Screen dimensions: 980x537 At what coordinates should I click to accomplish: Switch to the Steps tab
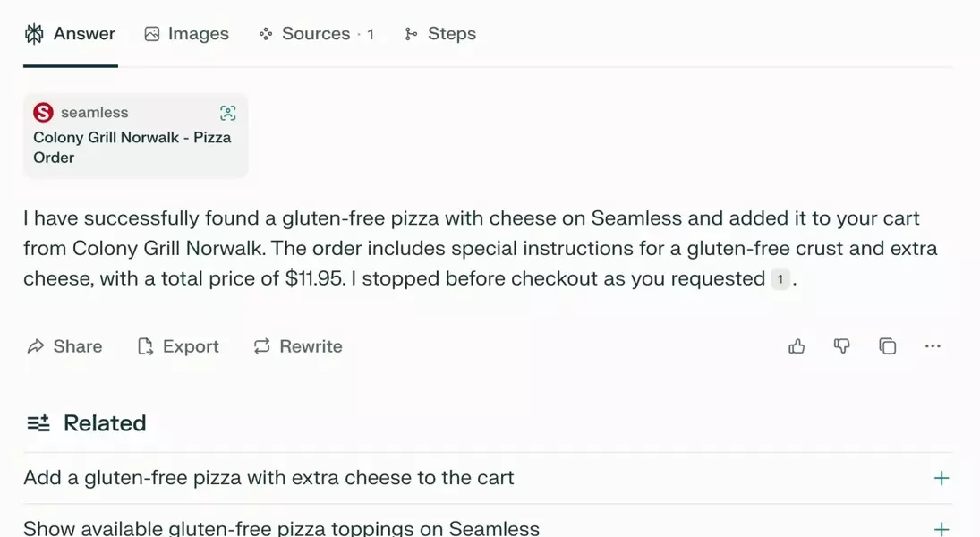click(x=440, y=34)
